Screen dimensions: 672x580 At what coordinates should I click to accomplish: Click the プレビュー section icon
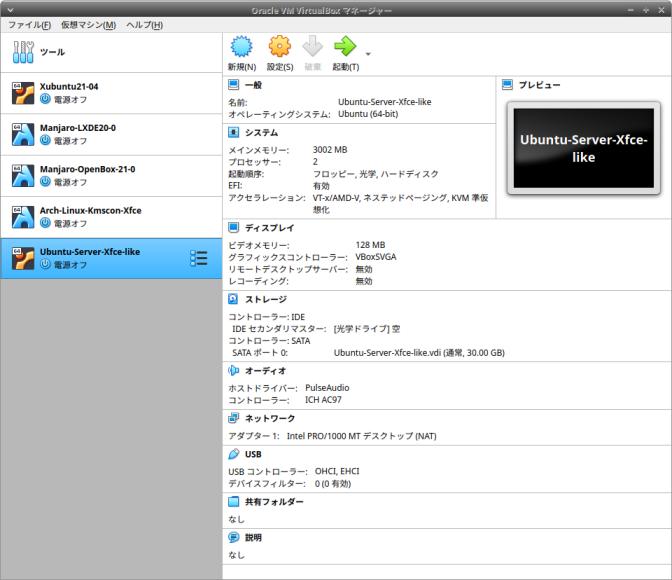(507, 84)
